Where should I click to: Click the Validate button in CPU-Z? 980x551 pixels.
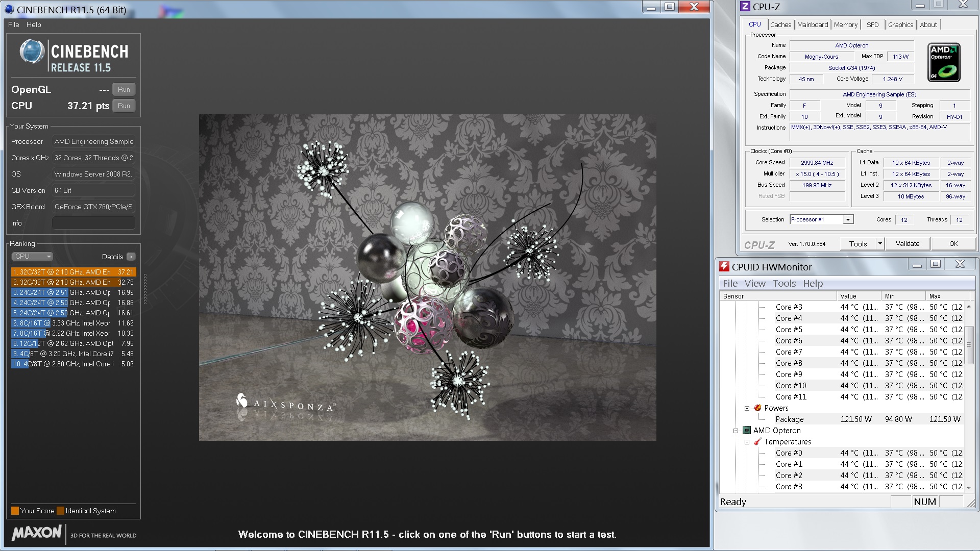point(907,244)
